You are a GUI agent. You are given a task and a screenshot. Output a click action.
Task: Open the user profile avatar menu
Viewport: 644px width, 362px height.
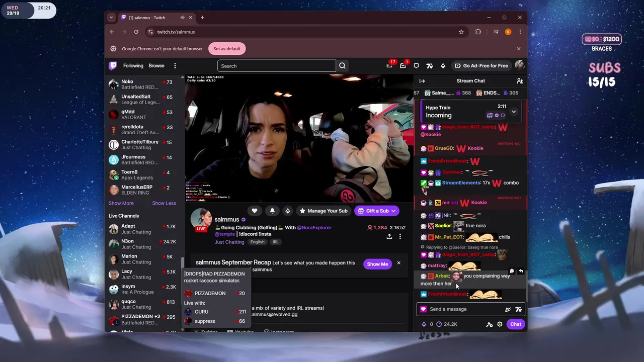[519, 65]
